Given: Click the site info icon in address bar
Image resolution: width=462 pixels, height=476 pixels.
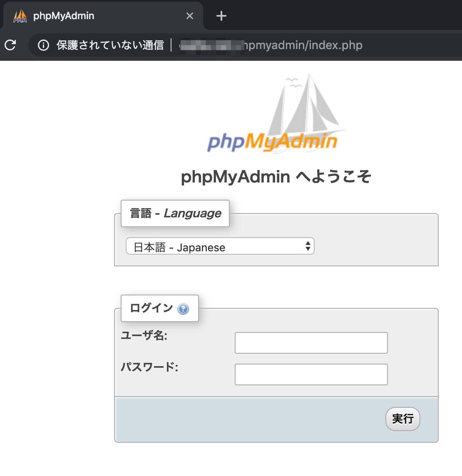Looking at the screenshot, I should (43, 45).
